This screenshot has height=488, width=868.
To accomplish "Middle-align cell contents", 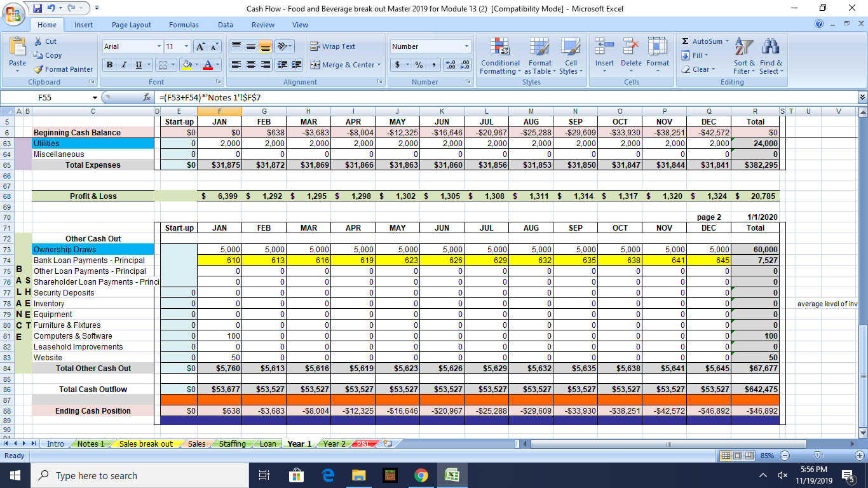I will pyautogui.click(x=250, y=46).
